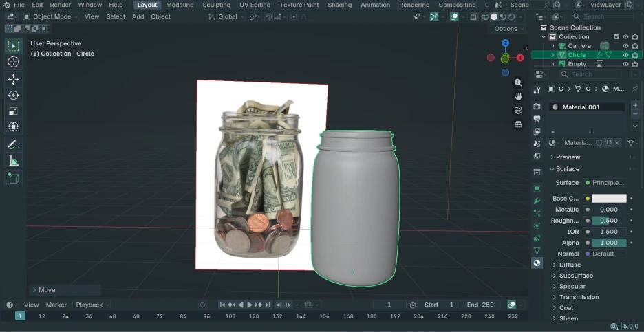Click Principled surface shader button

point(605,183)
